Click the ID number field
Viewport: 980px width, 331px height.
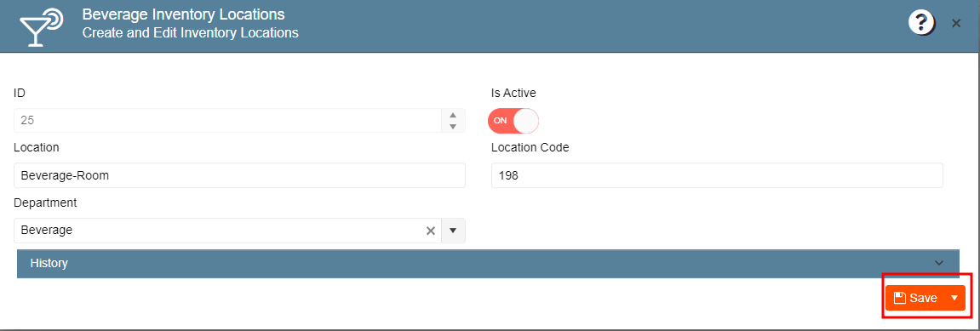pyautogui.click(x=227, y=121)
